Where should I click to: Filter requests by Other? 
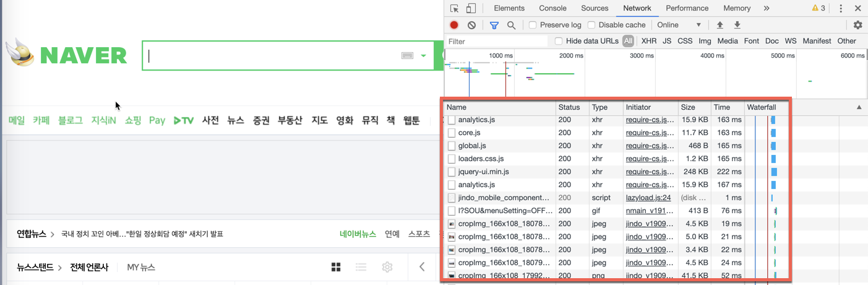[x=847, y=41]
